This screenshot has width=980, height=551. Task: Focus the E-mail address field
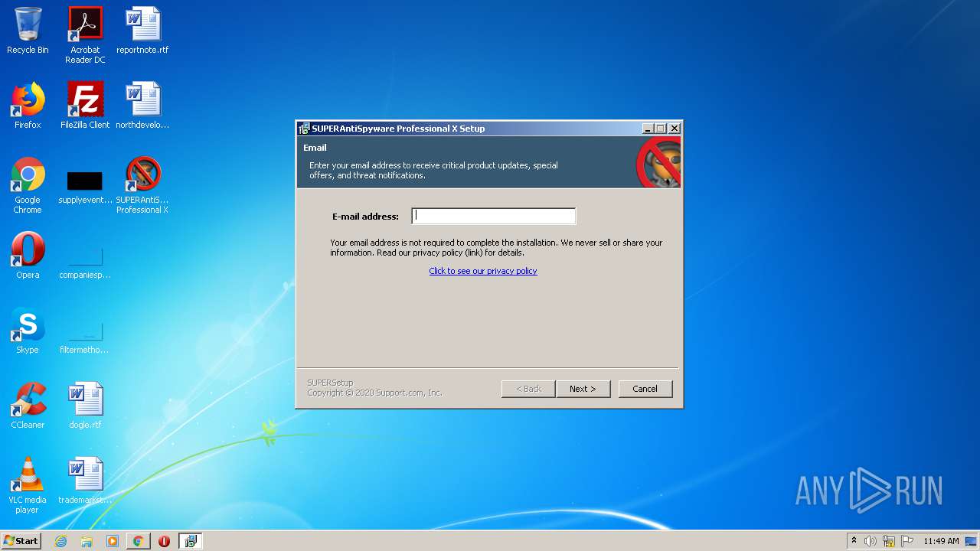tap(493, 216)
